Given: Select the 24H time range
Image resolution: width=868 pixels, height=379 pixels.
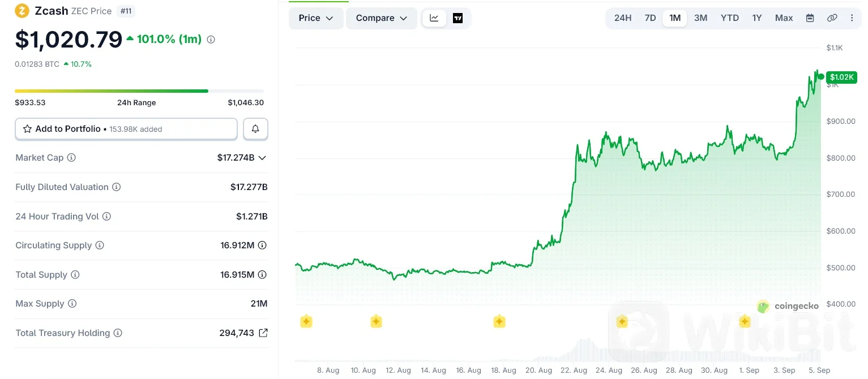Looking at the screenshot, I should pos(623,18).
